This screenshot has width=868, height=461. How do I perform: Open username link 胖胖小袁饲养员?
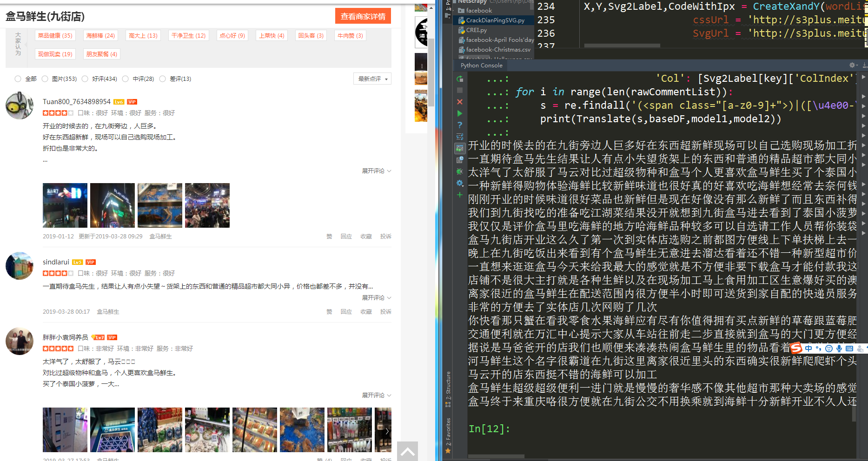coord(65,337)
